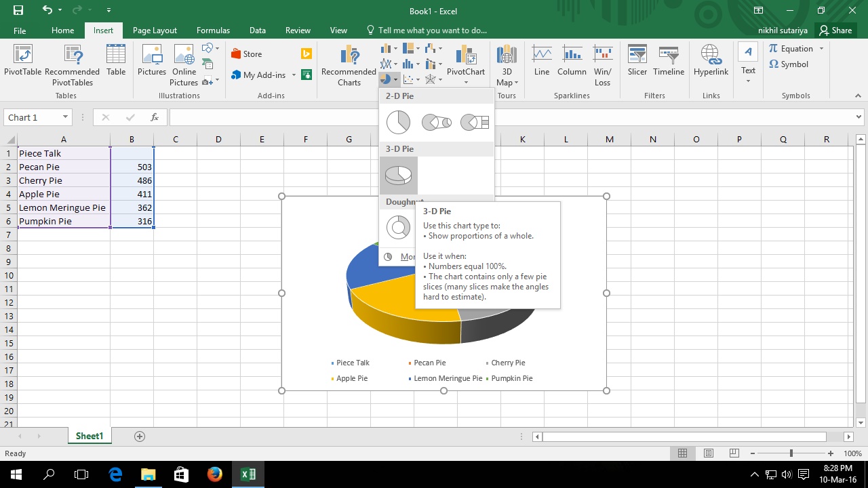
Task: Collapse the Insert Pie or Doughnut Chart dropdown
Action: (389, 79)
